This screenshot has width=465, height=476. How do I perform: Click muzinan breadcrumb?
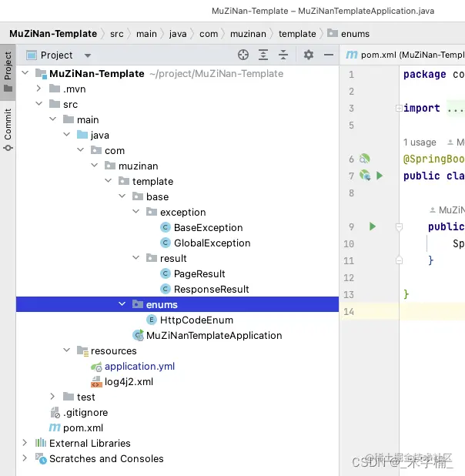tap(248, 34)
